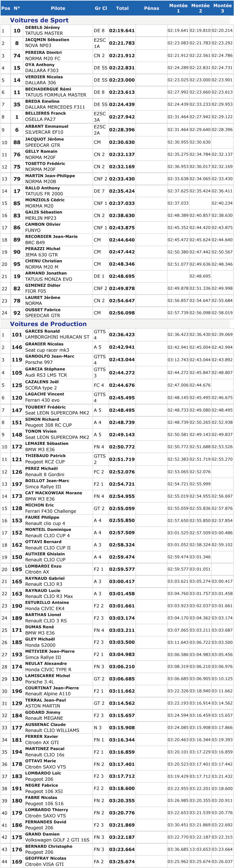Click the car name Honda S2000
Viewport: 234px width, 868px height.
click(x=41, y=645)
